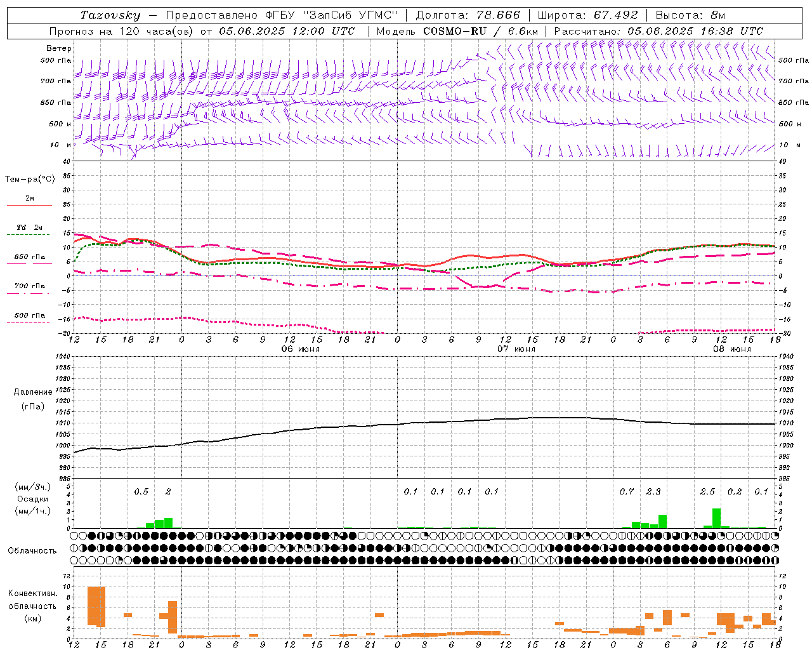
Task: Click the (км) unit under convective label
Action: click(33, 618)
